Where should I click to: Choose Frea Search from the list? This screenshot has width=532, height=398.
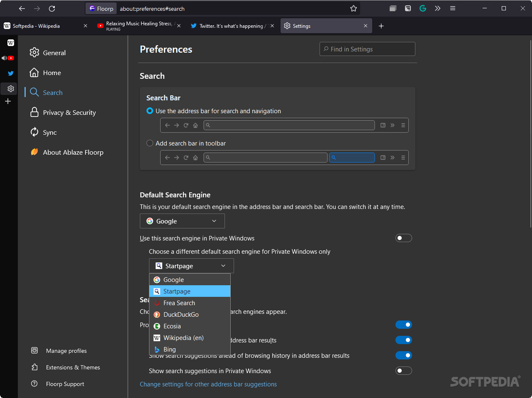[190, 303]
